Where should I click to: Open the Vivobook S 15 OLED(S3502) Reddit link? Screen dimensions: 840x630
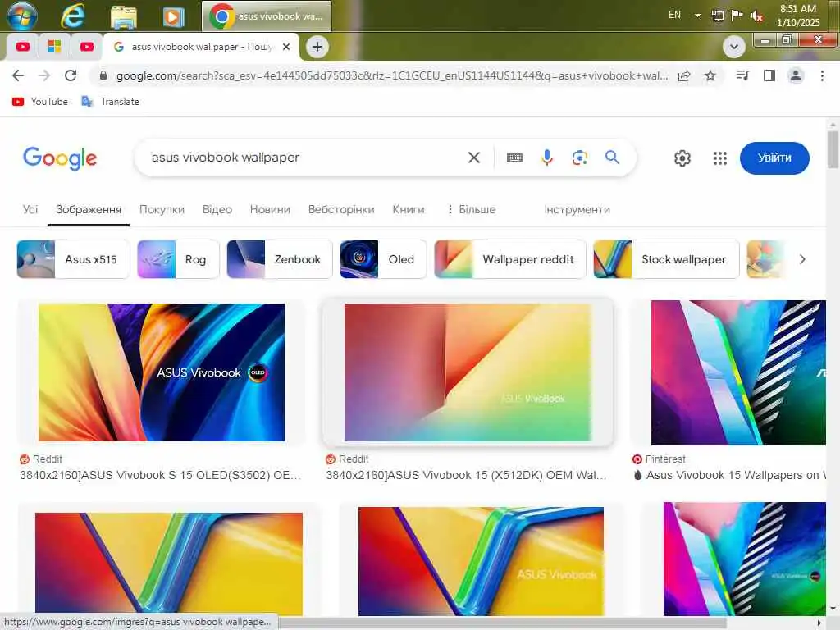coord(160,475)
